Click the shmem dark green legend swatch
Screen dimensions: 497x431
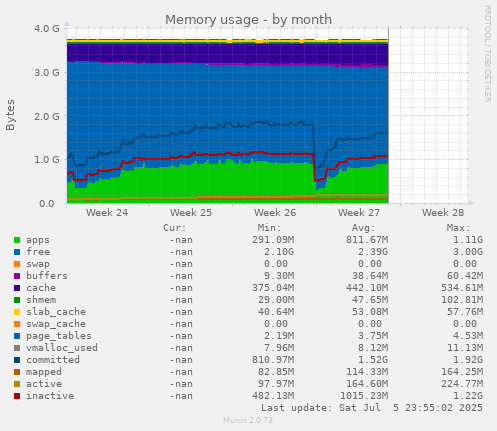pyautogui.click(x=17, y=300)
